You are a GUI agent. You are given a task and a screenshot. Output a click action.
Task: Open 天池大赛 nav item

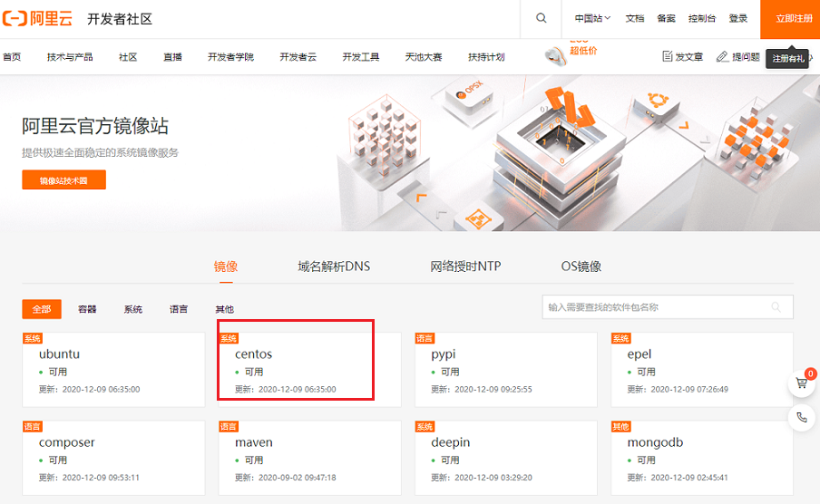coord(424,56)
